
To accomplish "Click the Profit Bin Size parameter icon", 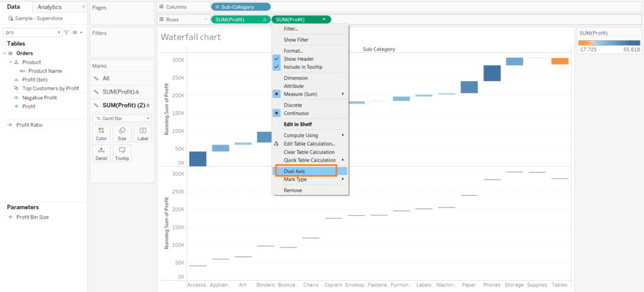I will click(11, 217).
